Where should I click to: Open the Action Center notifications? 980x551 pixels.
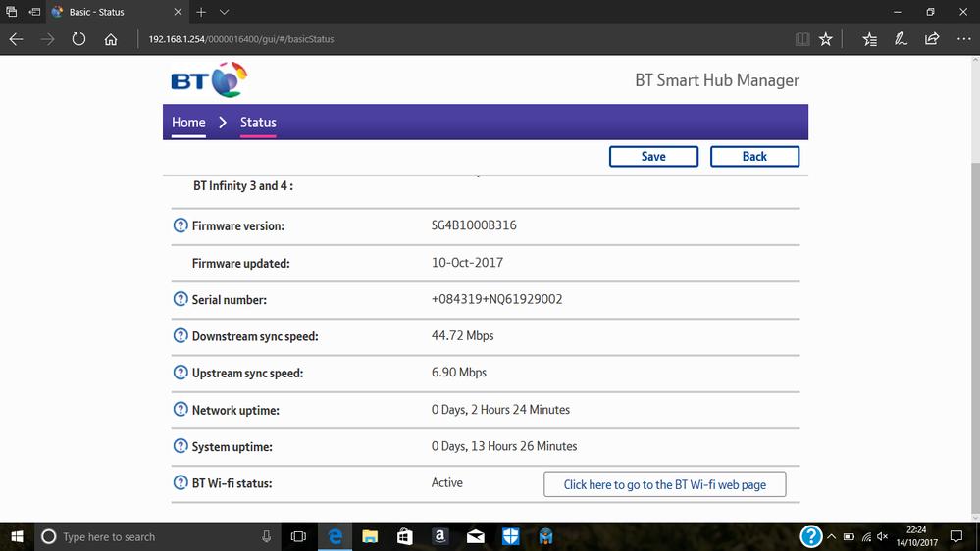pos(956,536)
